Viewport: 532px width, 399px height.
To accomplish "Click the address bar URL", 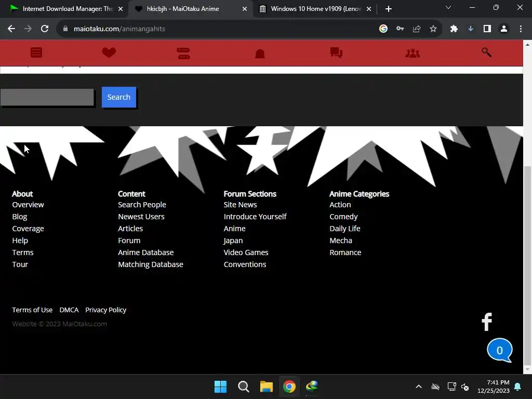I will pyautogui.click(x=119, y=29).
